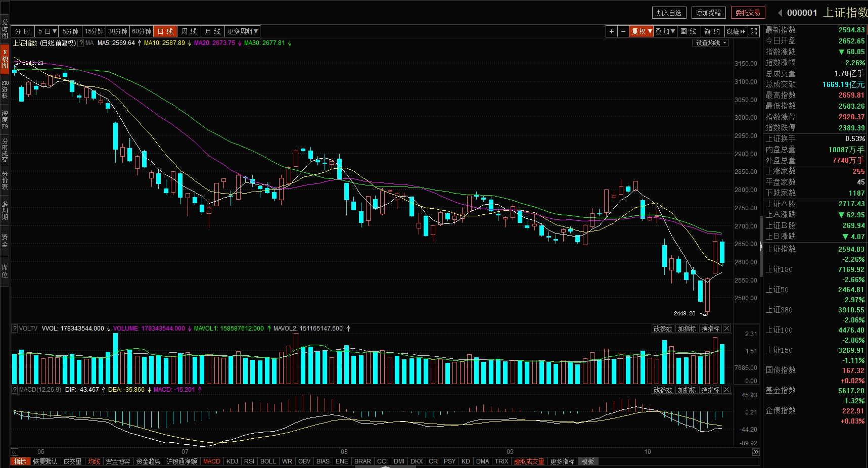Screen dimensions: 868x468
Task: Click 改参数 in VOLTV panel
Action: point(663,329)
